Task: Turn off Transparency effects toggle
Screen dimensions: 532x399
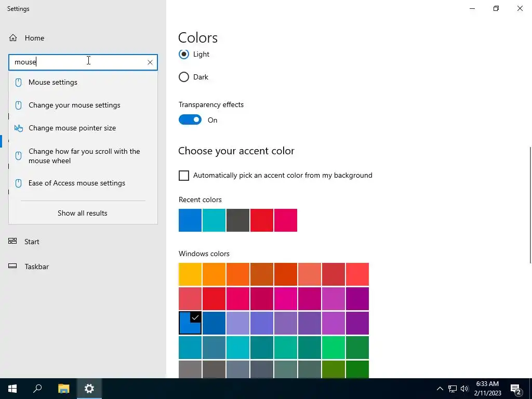Action: [x=190, y=120]
